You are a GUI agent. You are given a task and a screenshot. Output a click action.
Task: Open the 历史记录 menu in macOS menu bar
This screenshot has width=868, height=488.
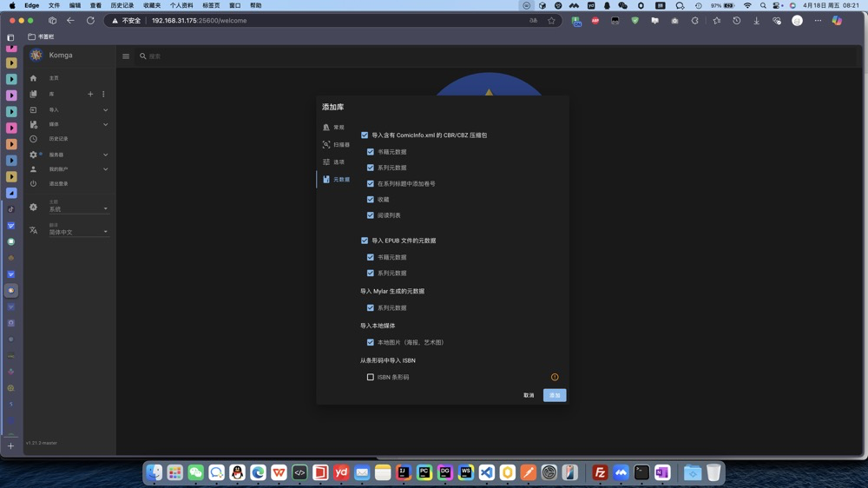pos(122,5)
